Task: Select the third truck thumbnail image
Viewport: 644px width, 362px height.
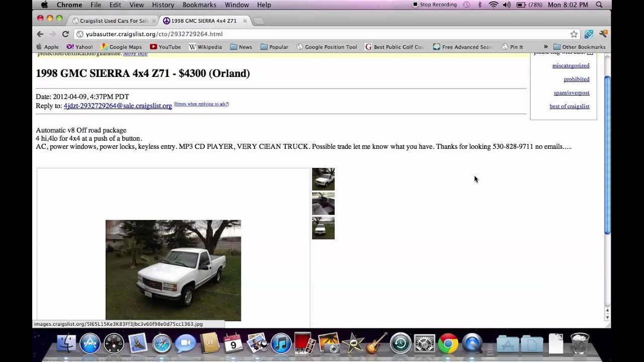Action: [323, 228]
